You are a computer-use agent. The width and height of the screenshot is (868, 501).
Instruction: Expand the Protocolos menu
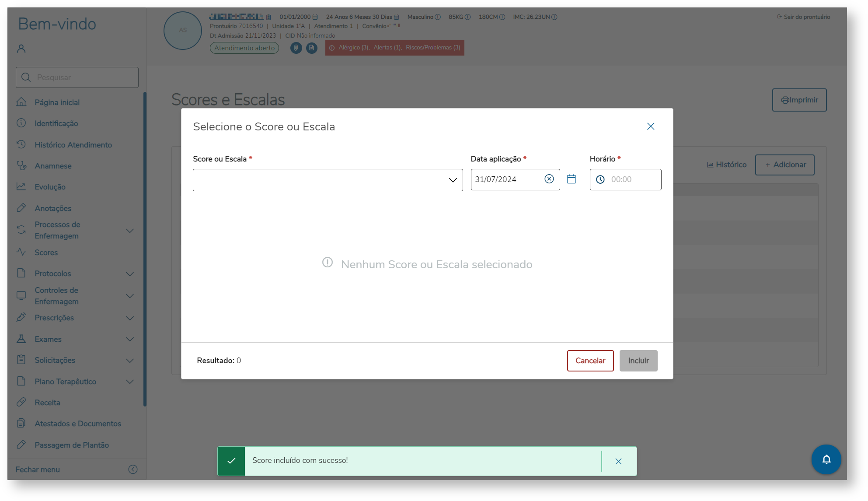pyautogui.click(x=129, y=274)
